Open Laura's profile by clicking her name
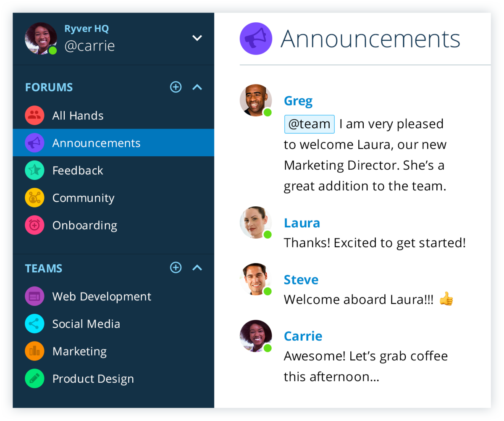Screen dimensions: 504x421 (302, 223)
